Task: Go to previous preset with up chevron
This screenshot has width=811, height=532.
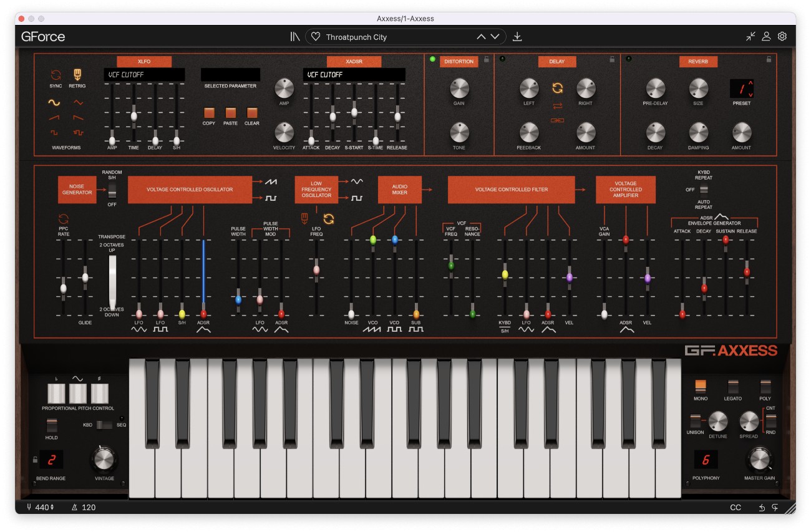Action: click(481, 37)
